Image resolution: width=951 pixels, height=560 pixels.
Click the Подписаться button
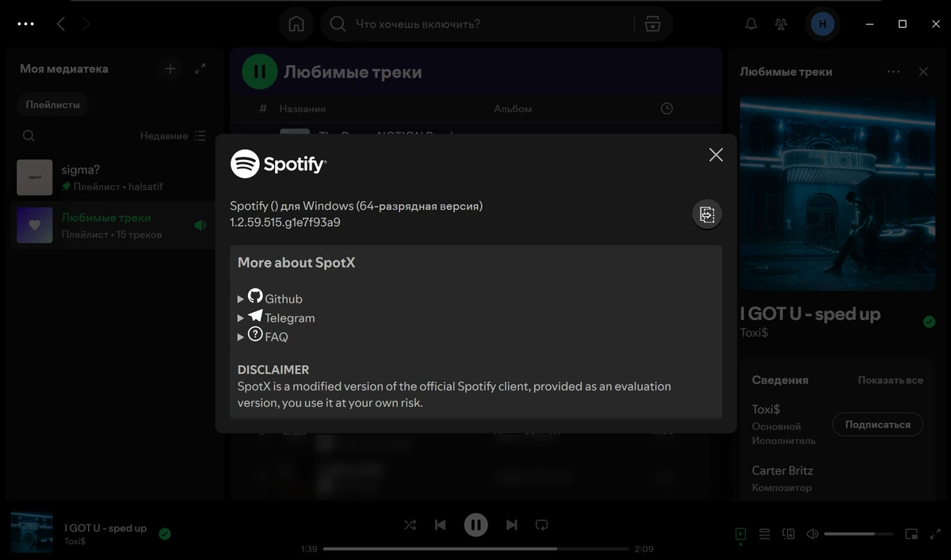click(x=877, y=425)
